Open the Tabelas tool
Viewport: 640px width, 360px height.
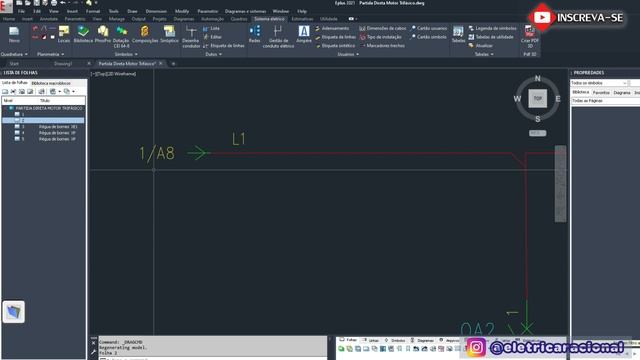[458, 34]
